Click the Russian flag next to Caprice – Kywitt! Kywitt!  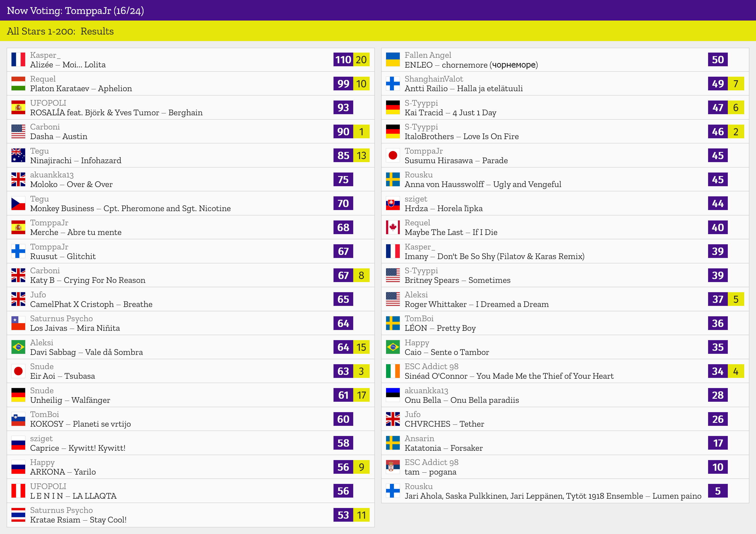[18, 443]
